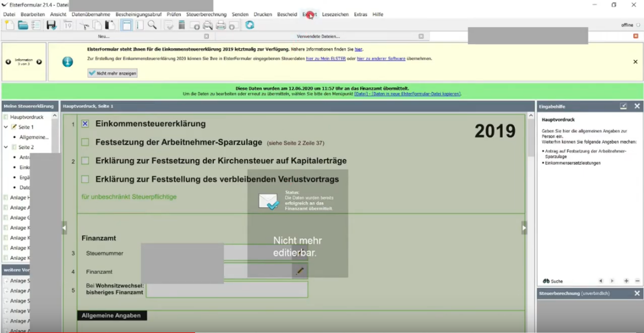This screenshot has height=333, width=644.
Task: Open the Ansicht menu
Action: click(x=58, y=14)
